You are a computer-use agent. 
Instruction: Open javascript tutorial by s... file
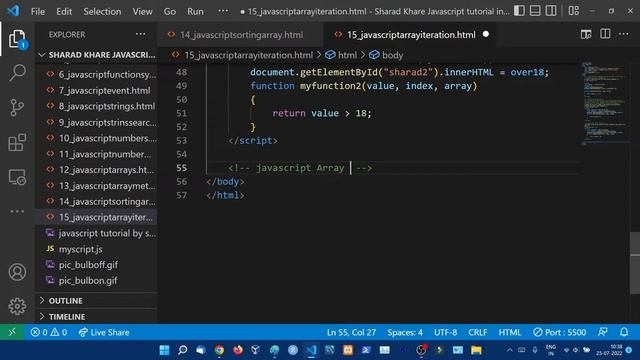pos(97,233)
